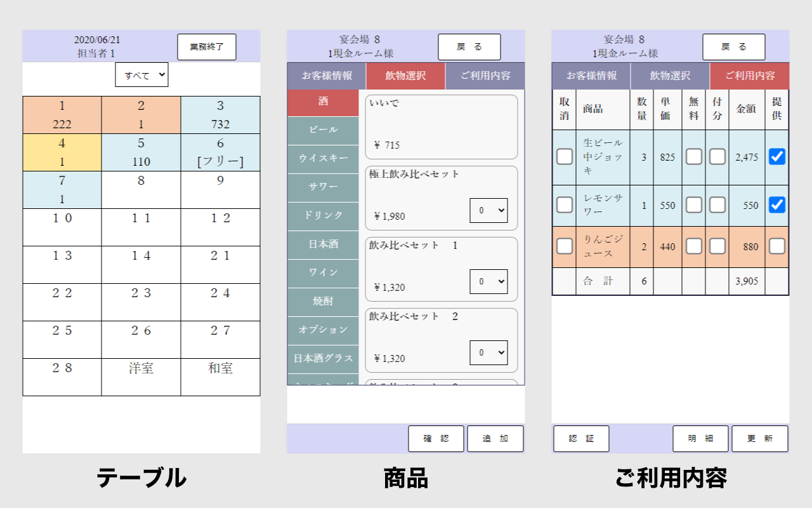Click the 業務終了 button
812x508 pixels.
coord(206,47)
